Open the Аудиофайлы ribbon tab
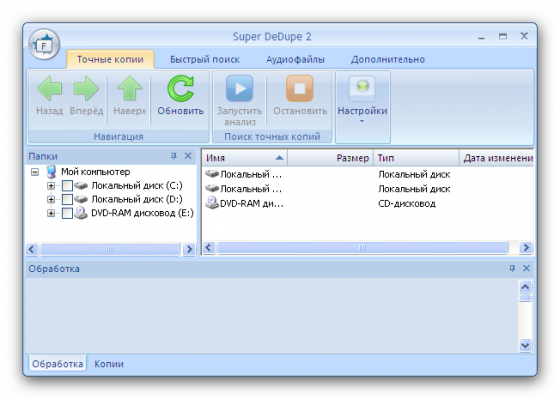The width and height of the screenshot is (560, 399). click(x=295, y=59)
